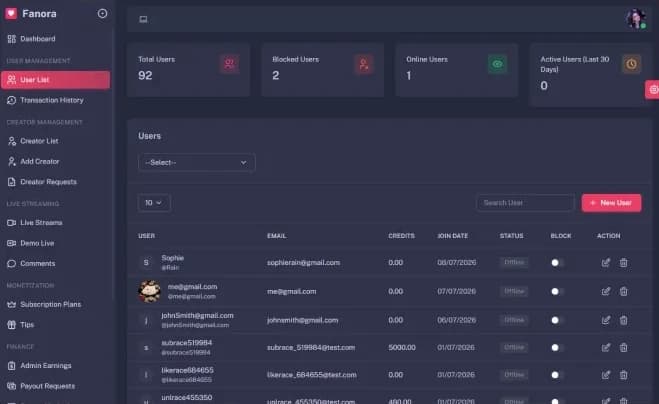
Task: Click credits value 5000.00
Action: pyautogui.click(x=402, y=348)
